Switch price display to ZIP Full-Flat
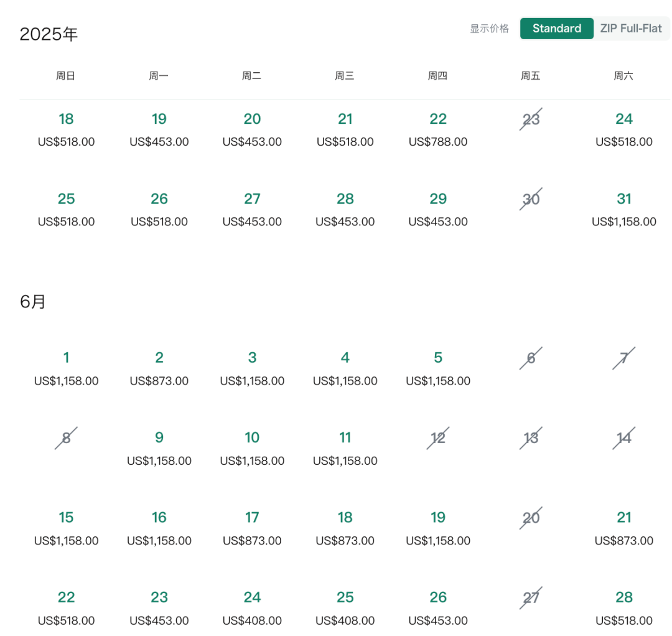The height and width of the screenshot is (636, 672). click(631, 29)
